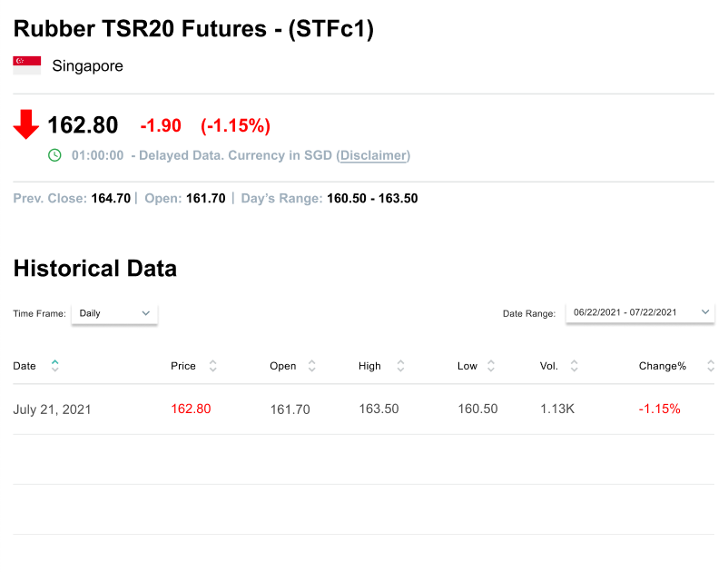This screenshot has width=728, height=572.
Task: Sort table by Date column arrows
Action: 55,366
